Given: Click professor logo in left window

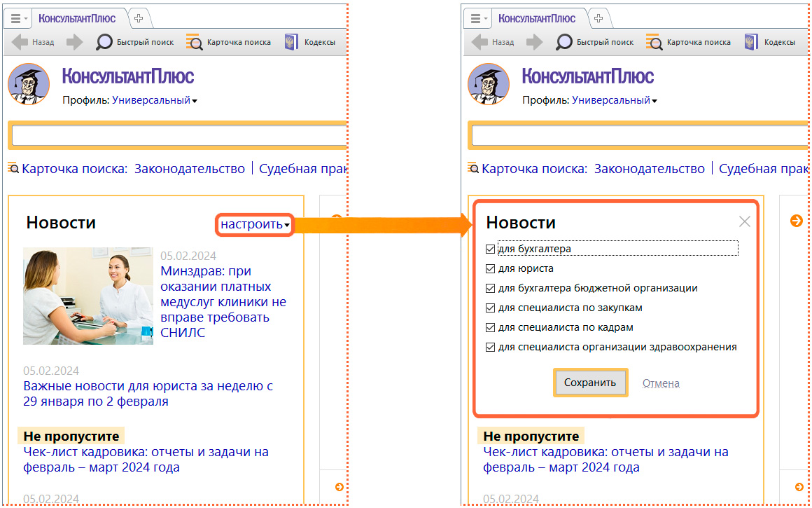Looking at the screenshot, I should pyautogui.click(x=29, y=83).
